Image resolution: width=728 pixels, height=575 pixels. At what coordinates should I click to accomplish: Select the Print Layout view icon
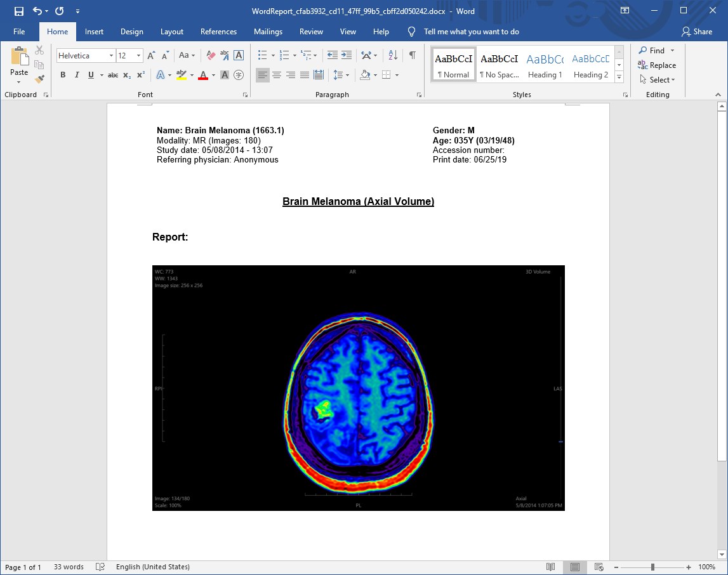[575, 567]
